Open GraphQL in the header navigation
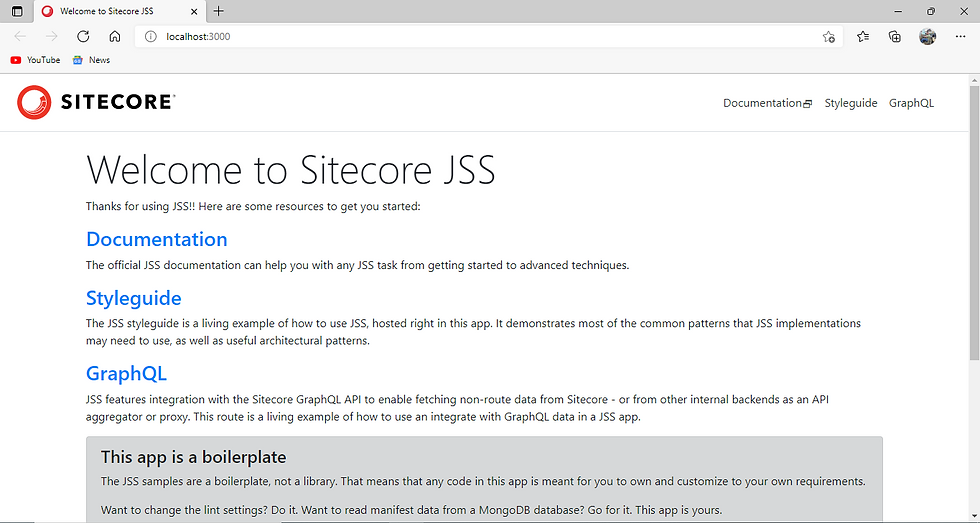 [x=911, y=103]
